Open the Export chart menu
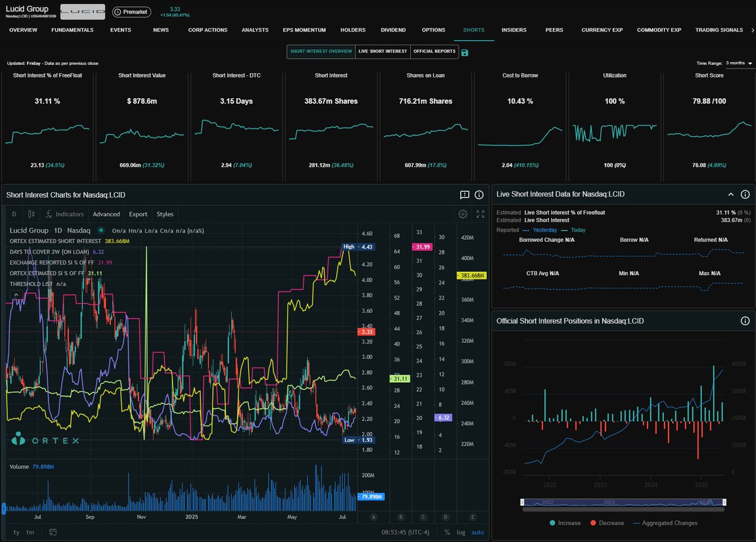This screenshot has height=542, width=756. 138,214
